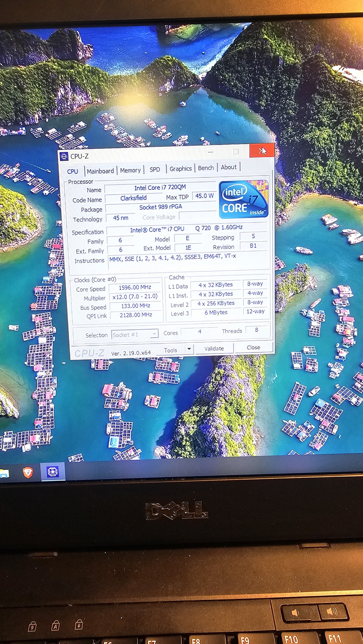This screenshot has width=363, height=644.
Task: Click the Tools button
Action: click(x=171, y=350)
